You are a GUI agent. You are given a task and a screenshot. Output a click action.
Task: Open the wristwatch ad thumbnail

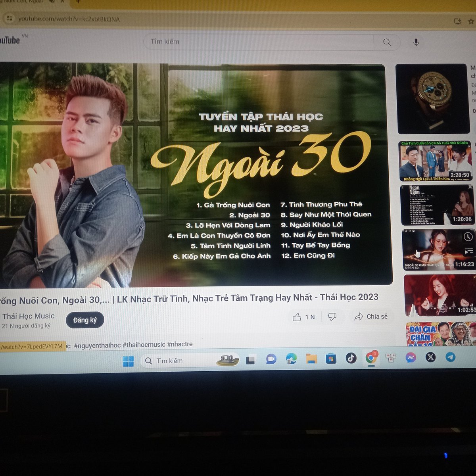(433, 99)
